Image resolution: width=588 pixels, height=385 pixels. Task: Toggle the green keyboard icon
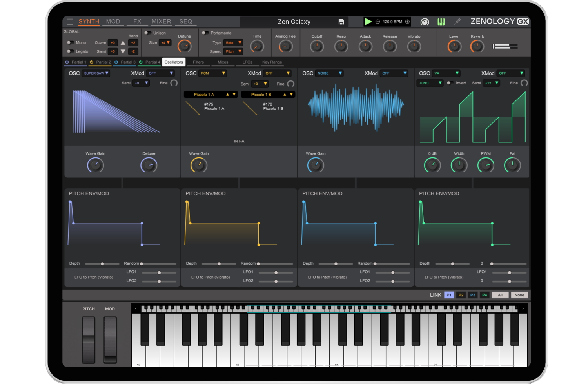(x=441, y=22)
